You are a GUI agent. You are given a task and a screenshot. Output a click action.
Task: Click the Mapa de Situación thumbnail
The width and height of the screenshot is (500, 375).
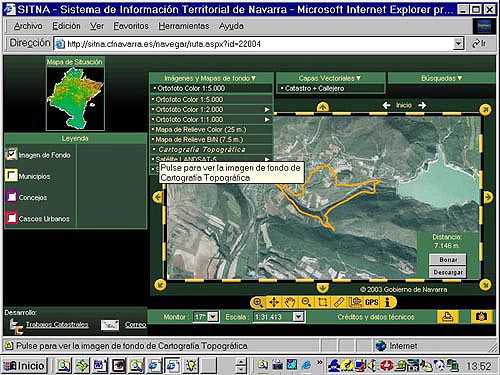point(75,98)
